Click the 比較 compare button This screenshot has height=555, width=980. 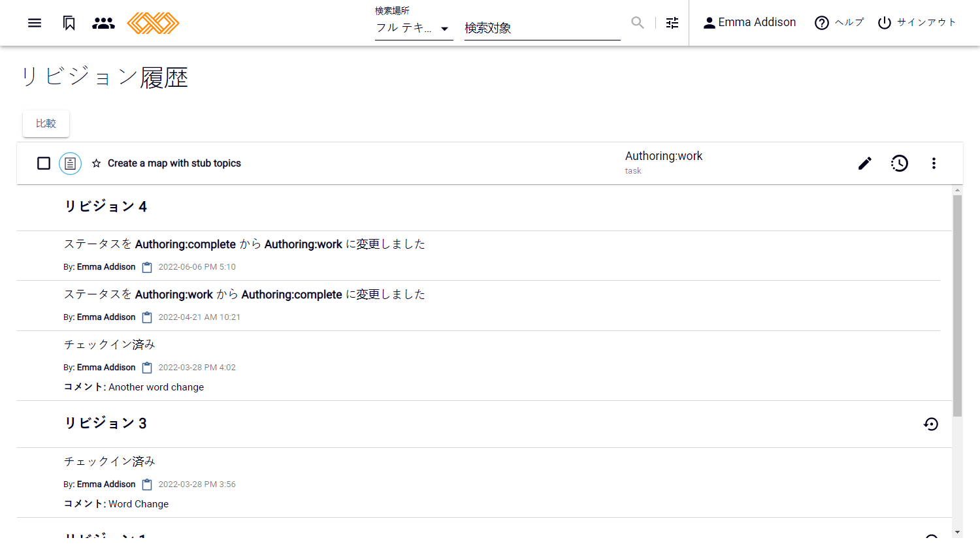tap(46, 123)
